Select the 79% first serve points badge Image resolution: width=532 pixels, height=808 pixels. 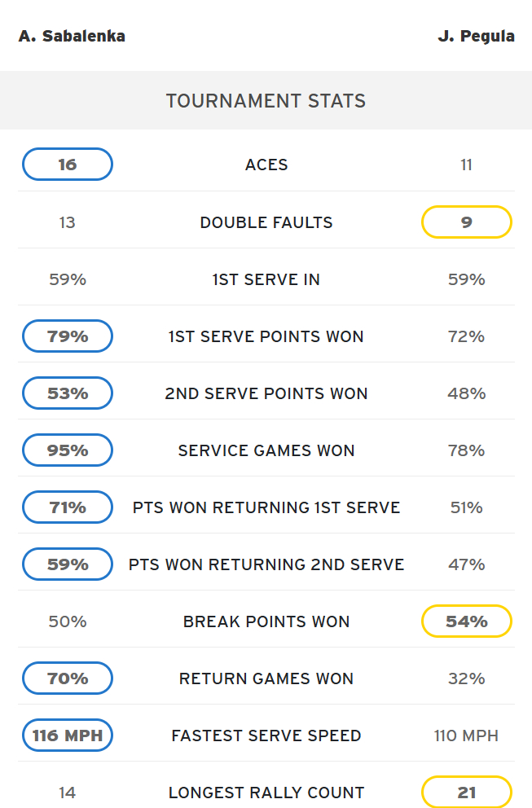click(x=68, y=336)
